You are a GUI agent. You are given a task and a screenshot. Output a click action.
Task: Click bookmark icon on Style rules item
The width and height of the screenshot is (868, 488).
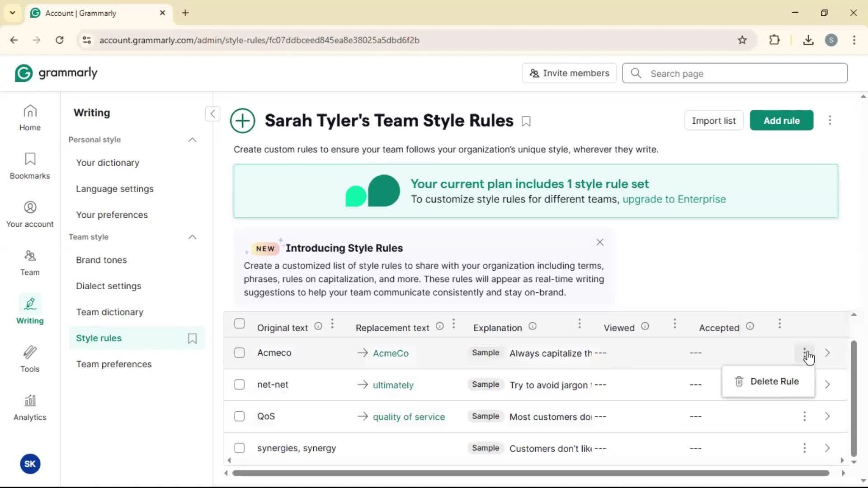pos(192,338)
